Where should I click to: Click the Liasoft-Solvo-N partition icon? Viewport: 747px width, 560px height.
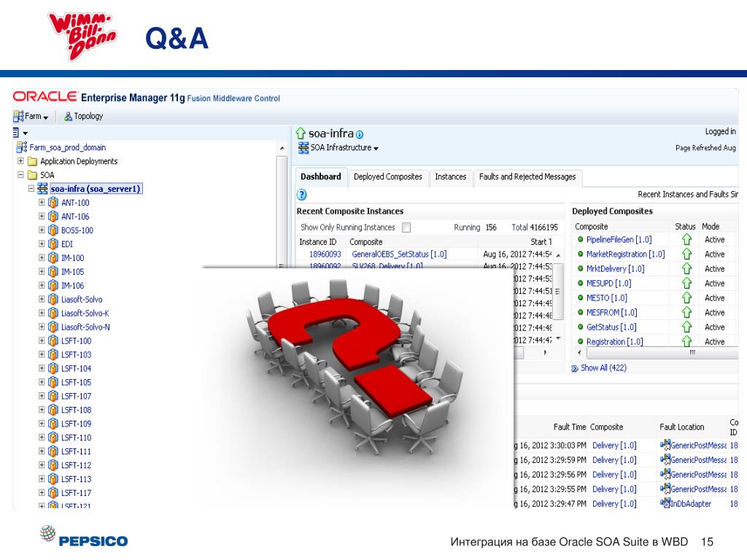pos(53,327)
